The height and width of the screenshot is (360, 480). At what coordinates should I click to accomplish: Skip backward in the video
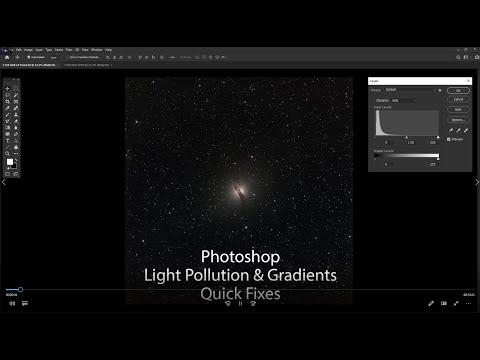click(x=228, y=303)
